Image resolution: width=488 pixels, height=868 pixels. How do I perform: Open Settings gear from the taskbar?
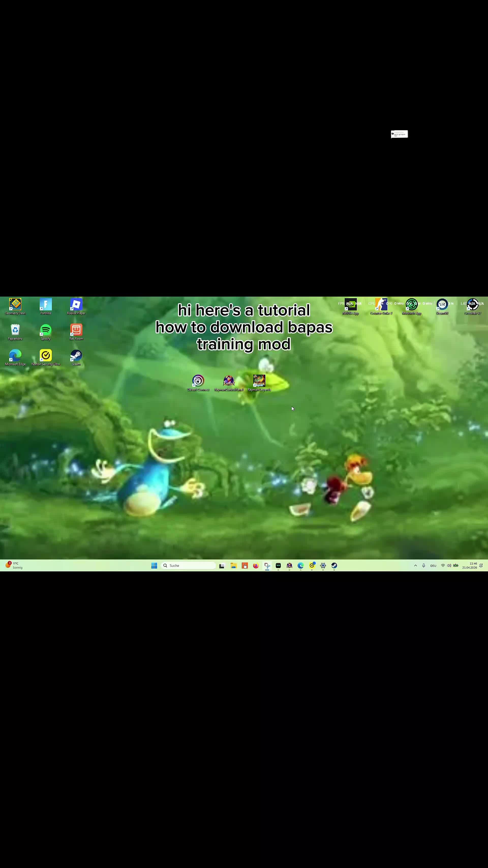click(323, 566)
